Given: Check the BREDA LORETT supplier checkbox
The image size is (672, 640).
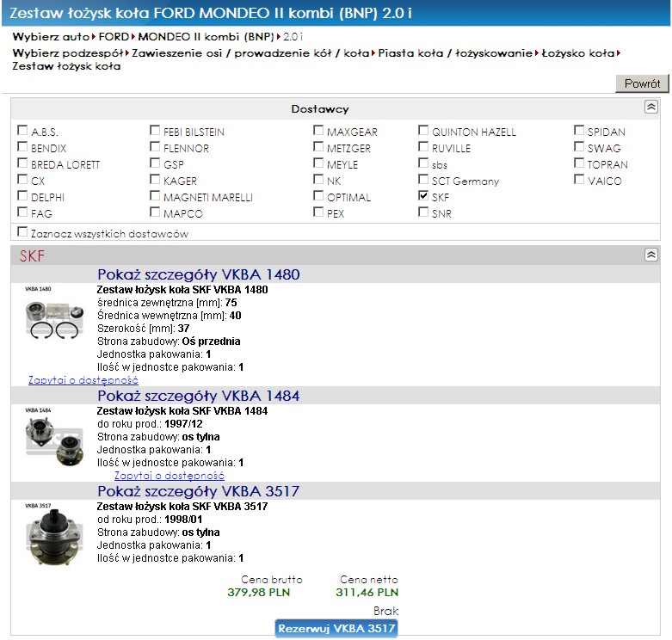Looking at the screenshot, I should pos(22,163).
